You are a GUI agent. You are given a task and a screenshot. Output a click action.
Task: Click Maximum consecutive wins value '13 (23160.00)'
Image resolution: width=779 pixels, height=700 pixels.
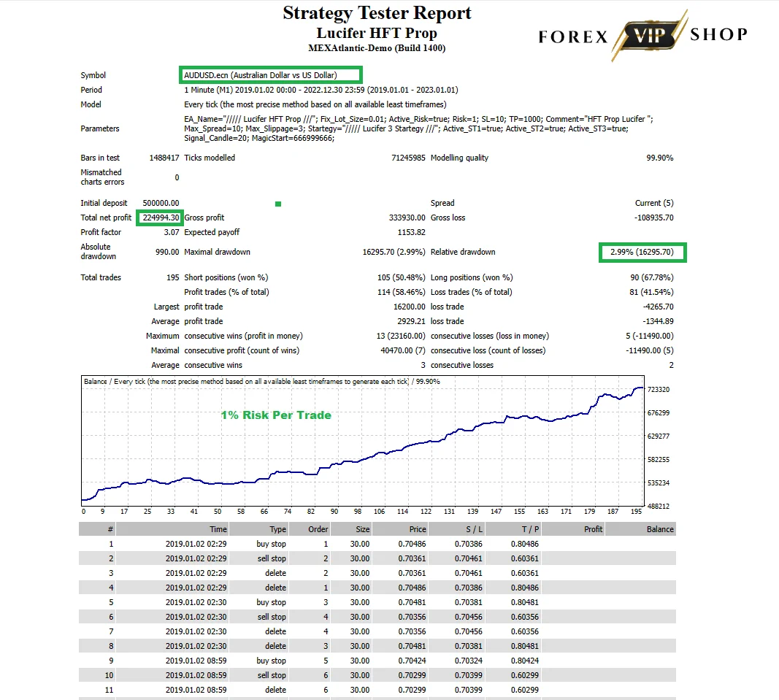401,336
